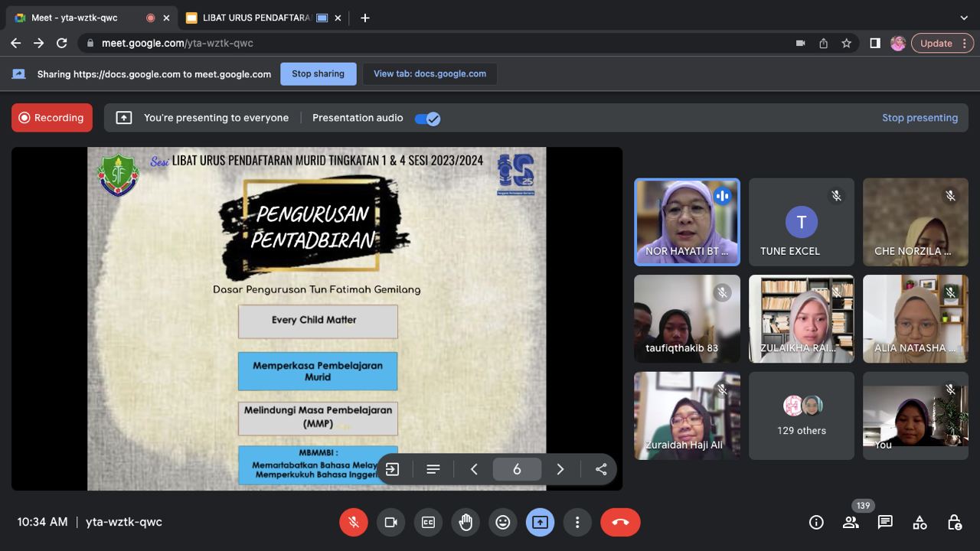Raise hand in the meeting
The image size is (980, 551).
point(465,522)
